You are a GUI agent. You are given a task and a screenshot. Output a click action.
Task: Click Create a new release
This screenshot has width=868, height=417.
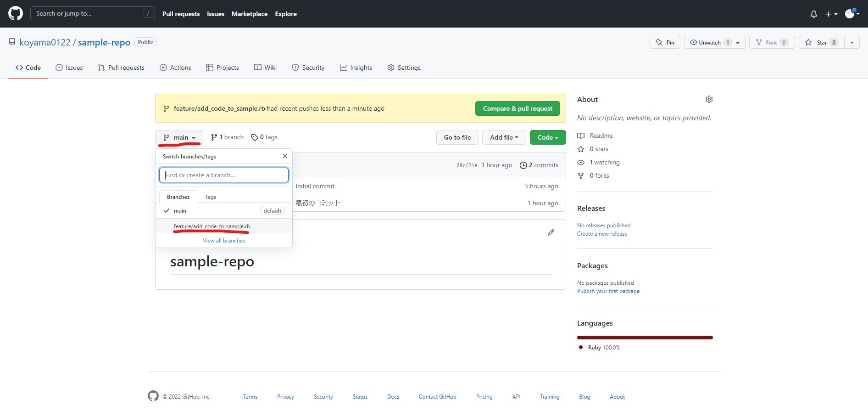[x=602, y=234]
